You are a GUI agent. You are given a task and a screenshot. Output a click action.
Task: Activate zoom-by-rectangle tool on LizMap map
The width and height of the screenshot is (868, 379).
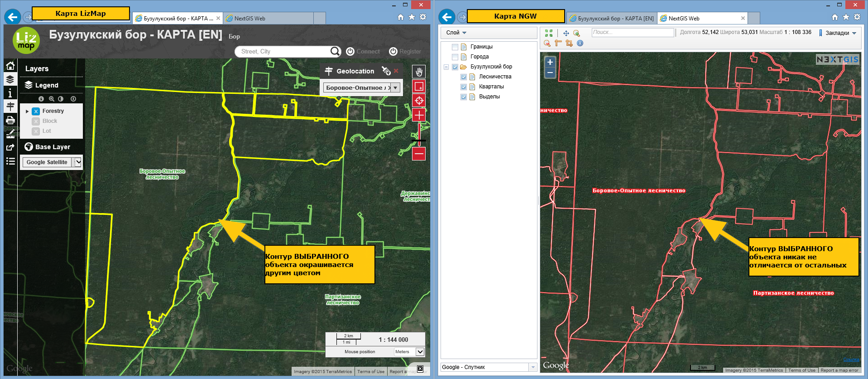coord(419,86)
